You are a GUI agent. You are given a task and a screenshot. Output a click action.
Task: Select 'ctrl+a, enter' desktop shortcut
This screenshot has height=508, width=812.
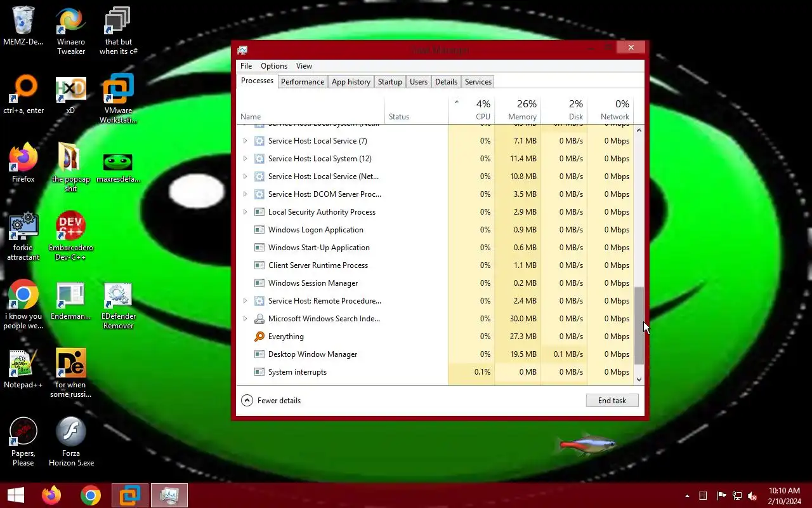(23, 95)
